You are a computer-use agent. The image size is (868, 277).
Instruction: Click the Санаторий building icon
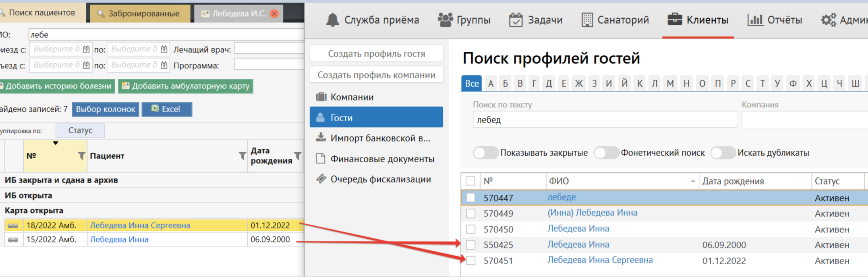[587, 20]
